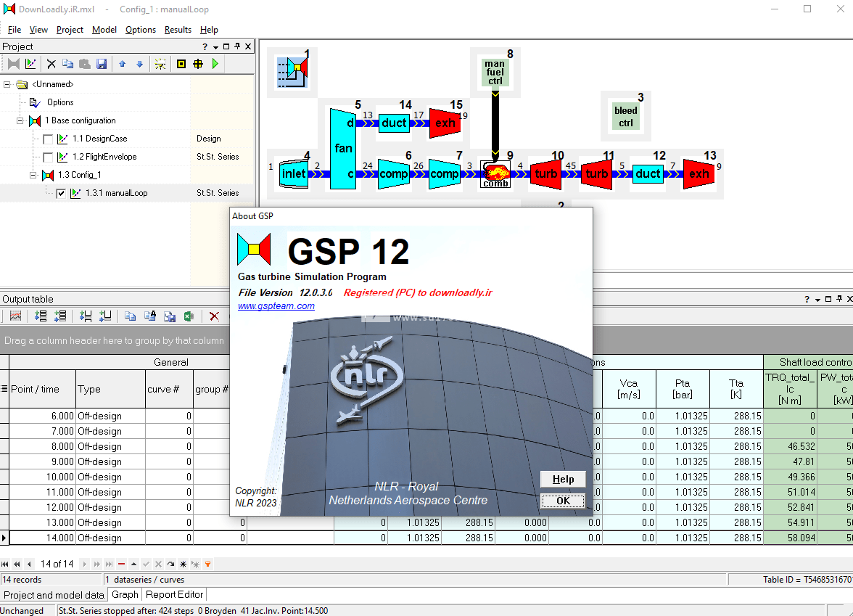Open the Results menu

(178, 30)
